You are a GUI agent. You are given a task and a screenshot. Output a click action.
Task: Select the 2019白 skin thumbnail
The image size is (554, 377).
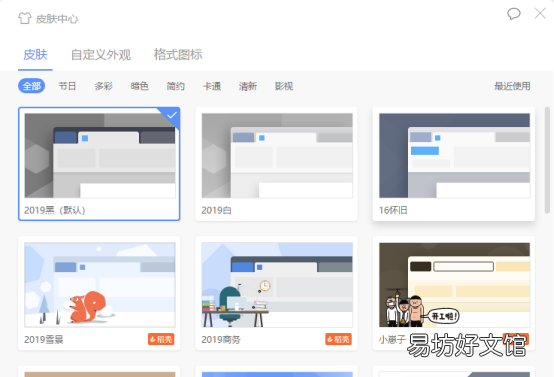coord(277,155)
